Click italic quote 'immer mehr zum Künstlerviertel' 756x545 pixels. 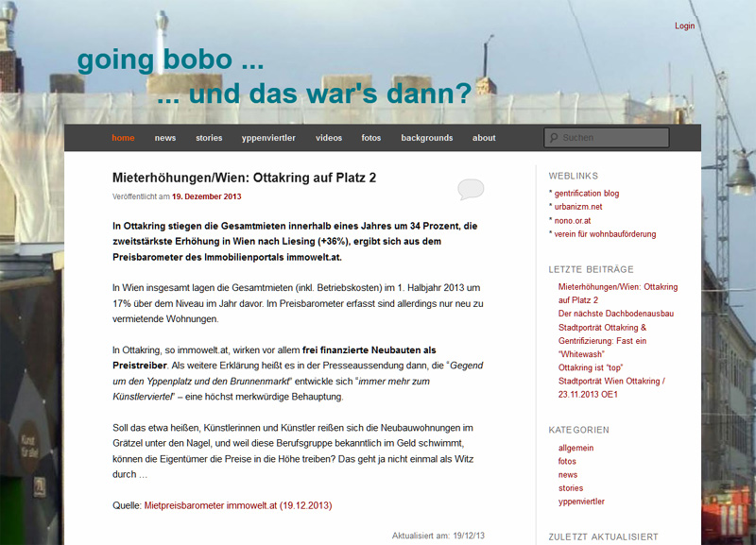[271, 389]
